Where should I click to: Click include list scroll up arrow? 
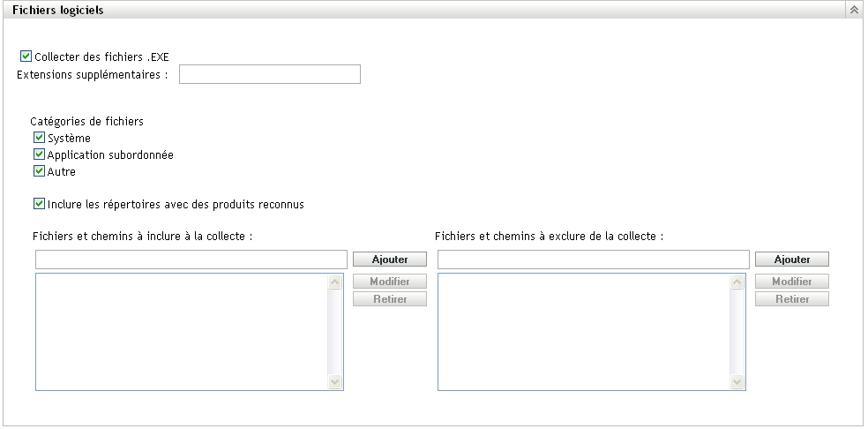[x=335, y=282]
